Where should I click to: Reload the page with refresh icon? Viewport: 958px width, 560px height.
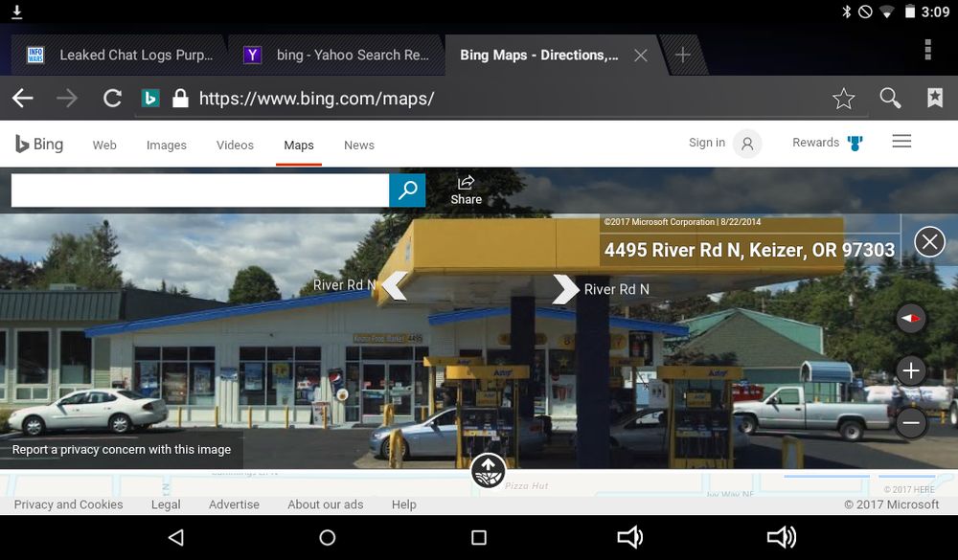coord(112,99)
